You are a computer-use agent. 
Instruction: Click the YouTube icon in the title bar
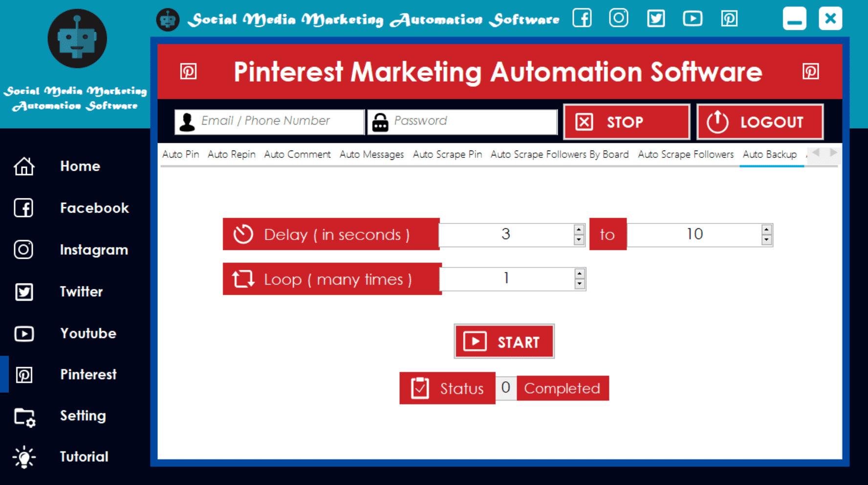point(693,19)
